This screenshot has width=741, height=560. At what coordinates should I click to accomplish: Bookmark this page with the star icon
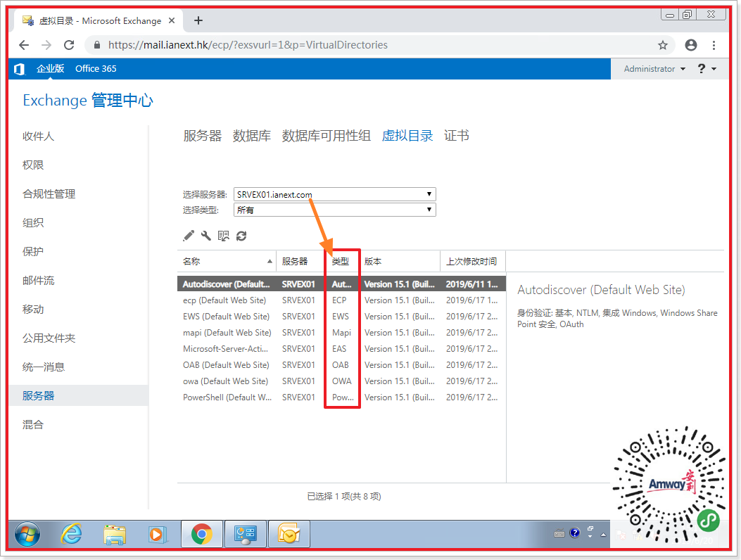coord(663,45)
